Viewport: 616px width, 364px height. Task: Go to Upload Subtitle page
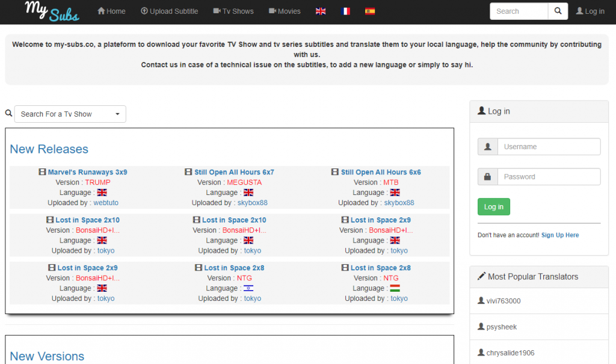tap(169, 11)
